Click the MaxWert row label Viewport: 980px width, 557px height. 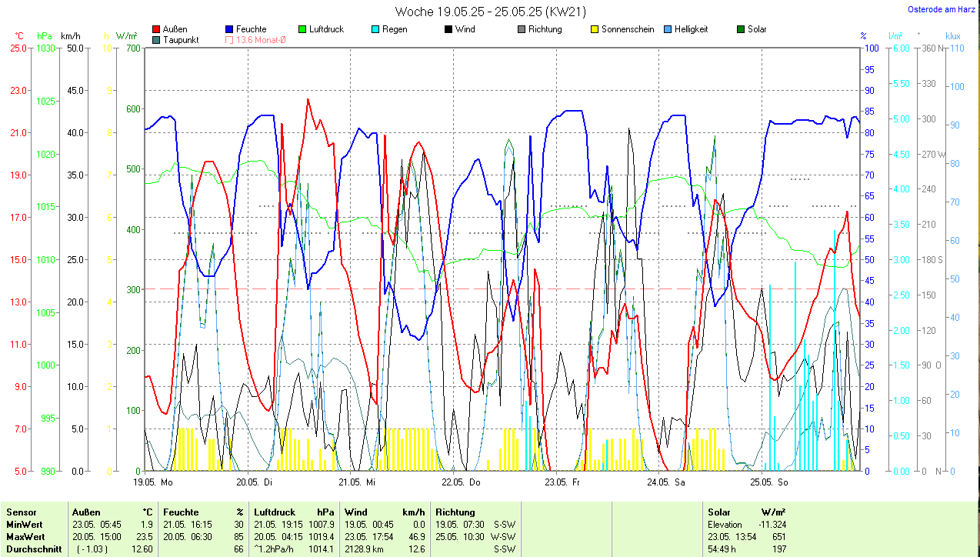point(25,536)
